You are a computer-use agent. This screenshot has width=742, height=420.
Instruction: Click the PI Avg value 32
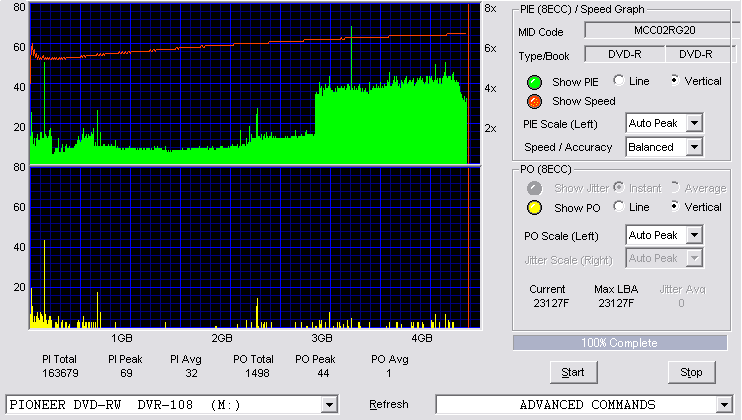191,374
